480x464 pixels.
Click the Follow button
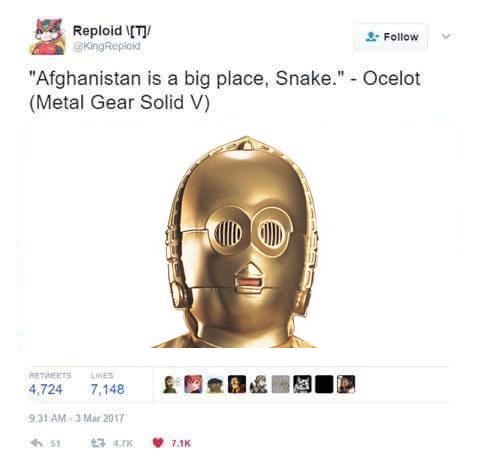click(x=390, y=37)
